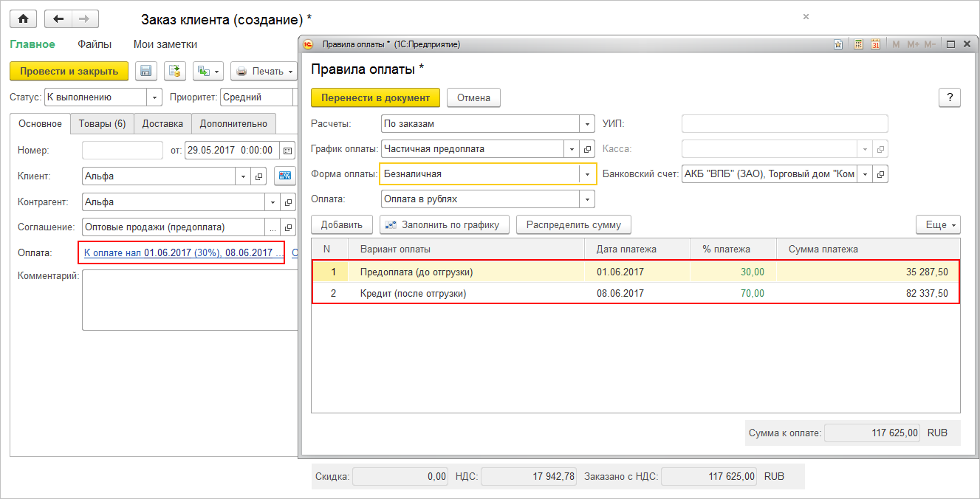Open the calendar icon in title bar
The height and width of the screenshot is (499, 980).
(x=876, y=44)
